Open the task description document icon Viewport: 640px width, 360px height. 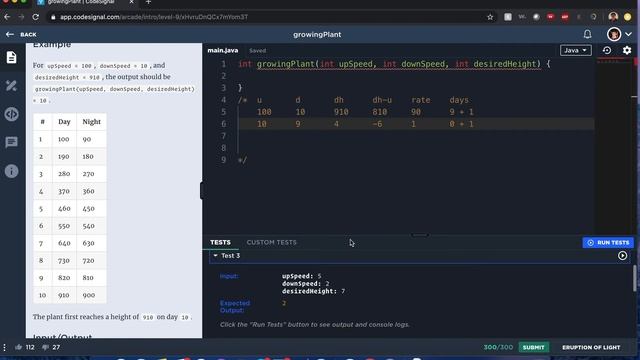[x=11, y=57]
